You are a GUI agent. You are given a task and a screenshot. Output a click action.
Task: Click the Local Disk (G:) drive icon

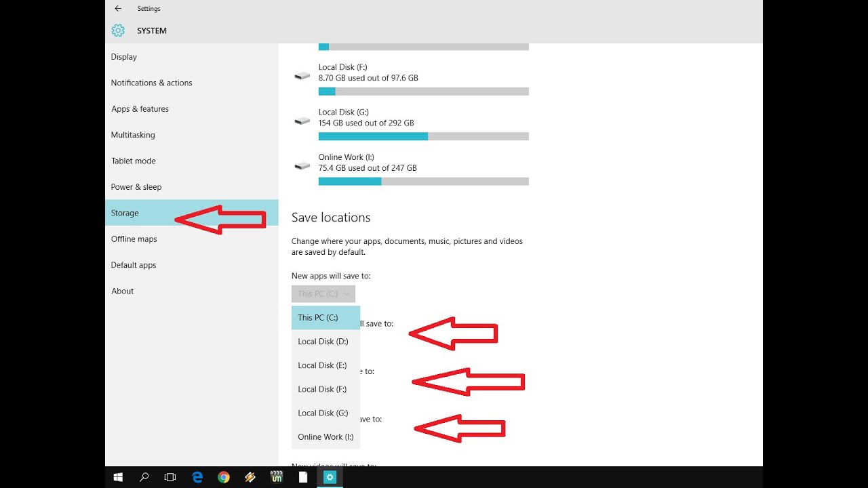302,121
